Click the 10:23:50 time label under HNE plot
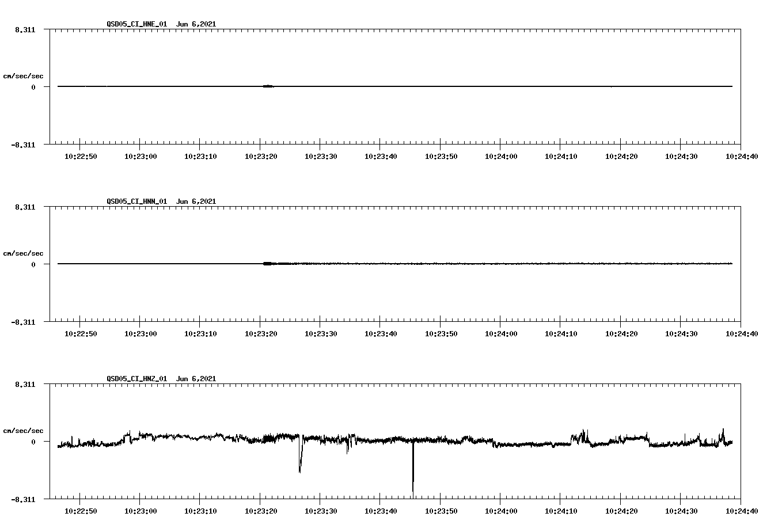Viewport: 782px width, 532px height. pos(441,156)
